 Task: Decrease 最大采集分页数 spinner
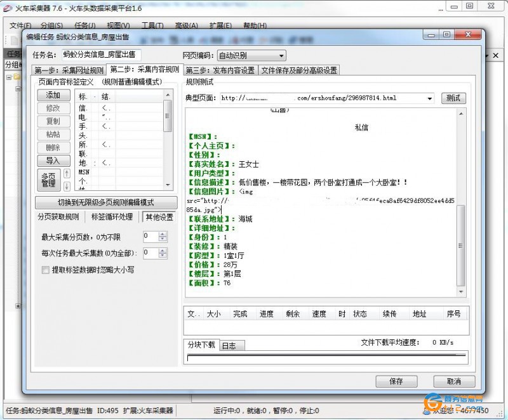click(x=163, y=239)
